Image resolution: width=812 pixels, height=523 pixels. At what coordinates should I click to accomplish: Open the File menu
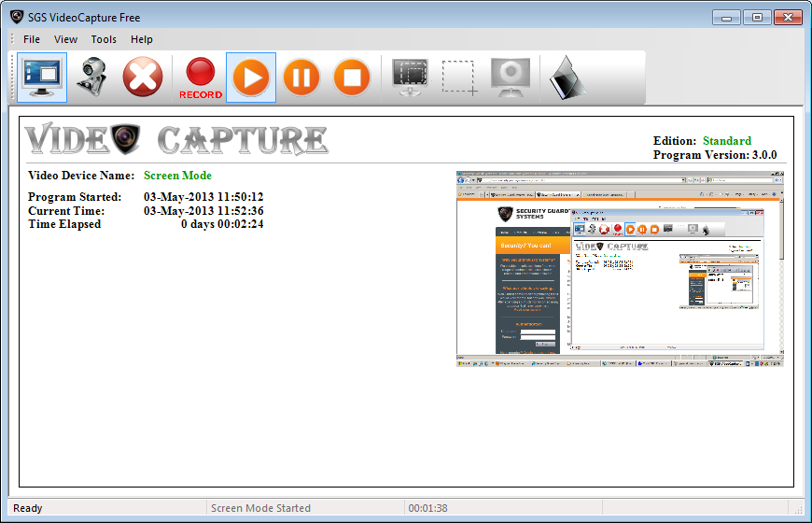[x=32, y=39]
